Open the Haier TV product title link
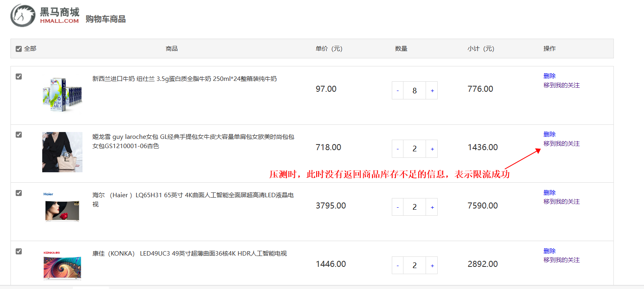Screen dimensions: 644x289 click(193, 195)
